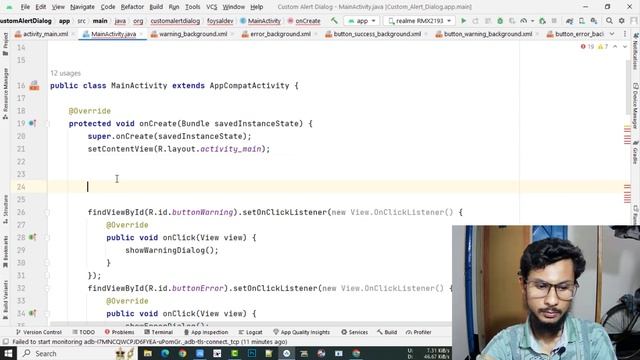The height and width of the screenshot is (360, 640).
Task: Open the Tools menu
Action: coord(192,7)
